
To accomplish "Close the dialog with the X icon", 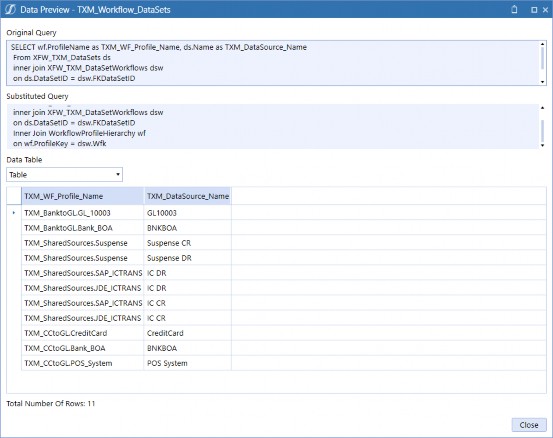I will coord(545,10).
